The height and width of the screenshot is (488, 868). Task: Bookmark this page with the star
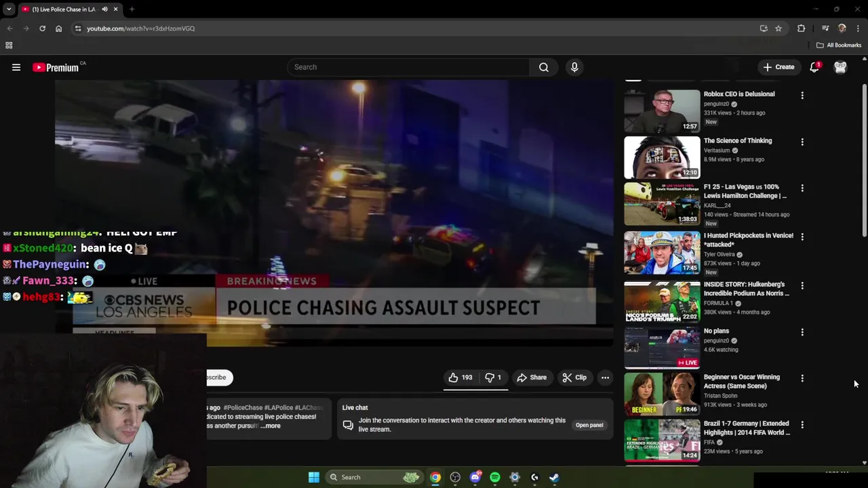click(778, 28)
